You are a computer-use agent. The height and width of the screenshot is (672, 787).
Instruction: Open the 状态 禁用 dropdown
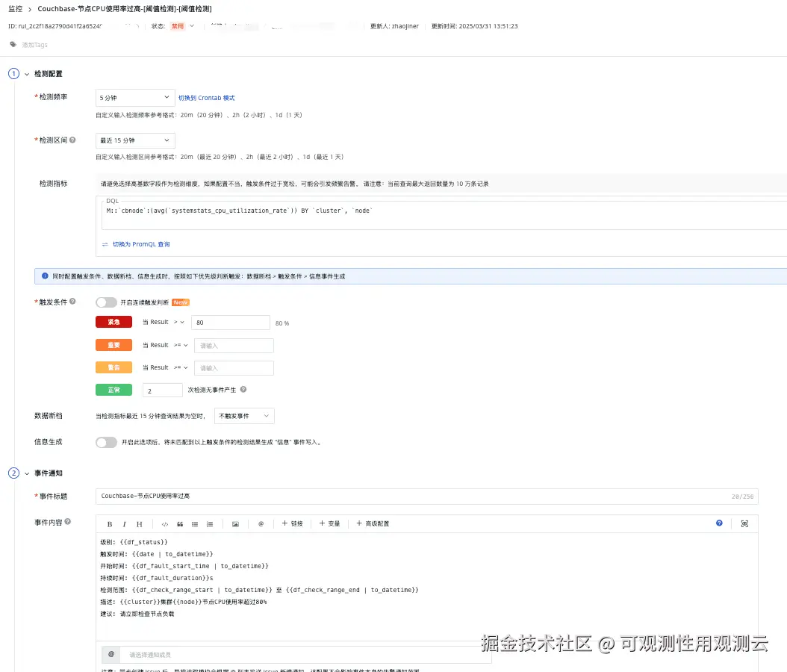pyautogui.click(x=183, y=26)
